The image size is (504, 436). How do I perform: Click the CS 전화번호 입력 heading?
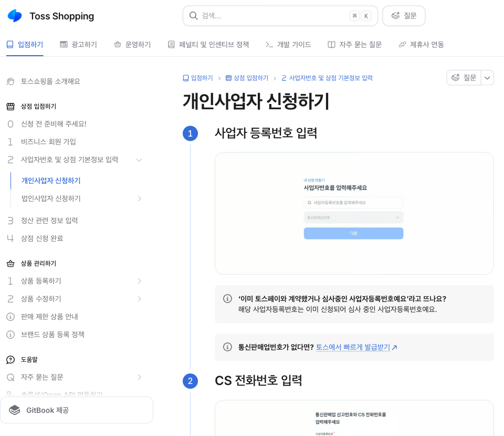(x=258, y=380)
